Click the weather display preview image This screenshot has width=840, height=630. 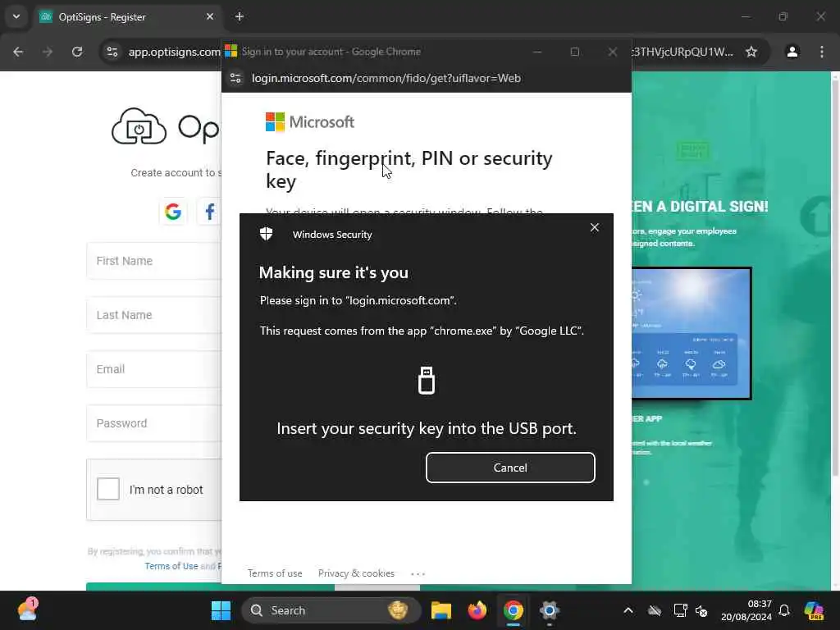click(x=692, y=333)
